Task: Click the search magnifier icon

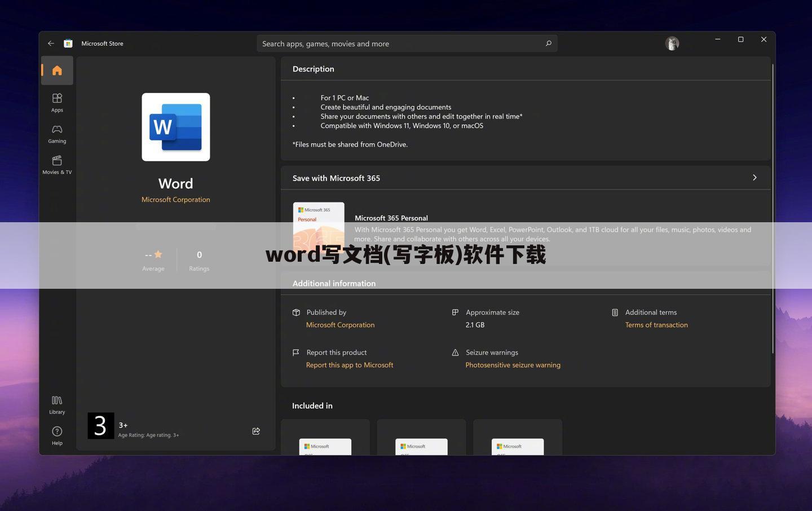Action: click(x=548, y=43)
